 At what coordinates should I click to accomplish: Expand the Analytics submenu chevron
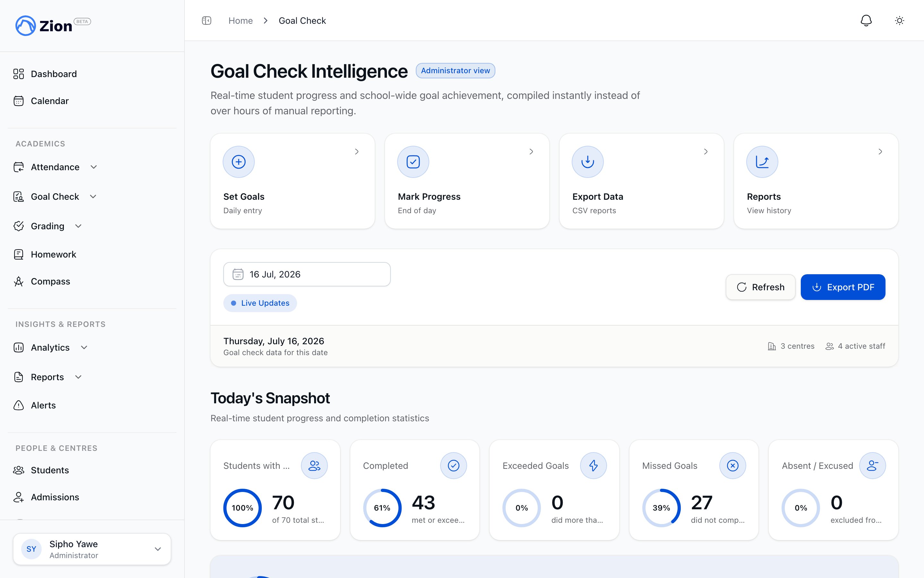(84, 347)
